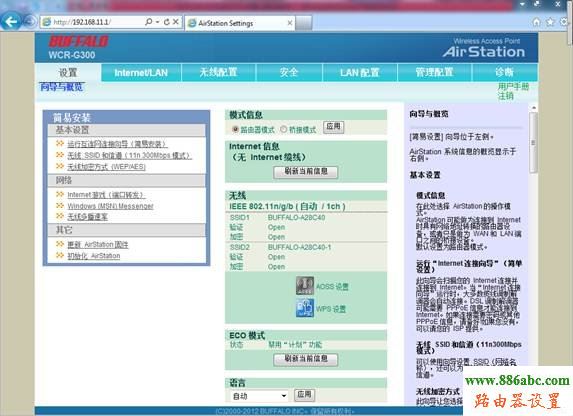Click the help panel vertical scrollbar thumb

pos(533,142)
